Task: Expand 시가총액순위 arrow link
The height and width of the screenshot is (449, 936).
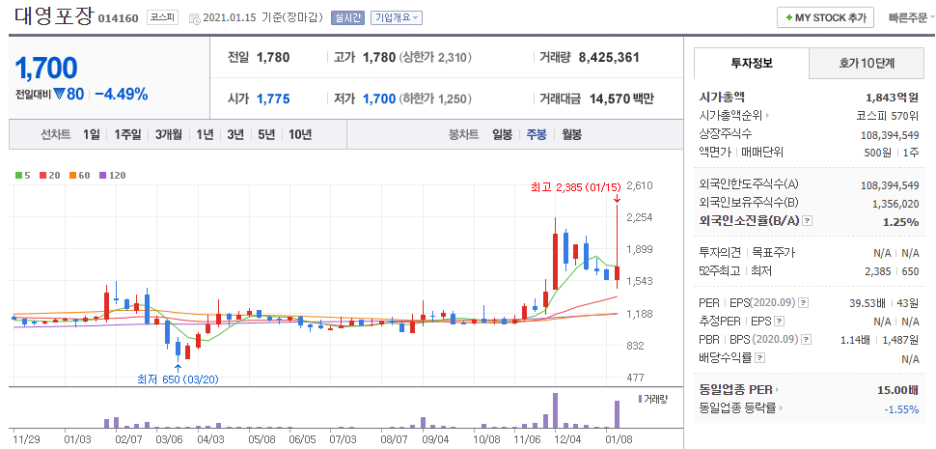Action: click(x=766, y=116)
